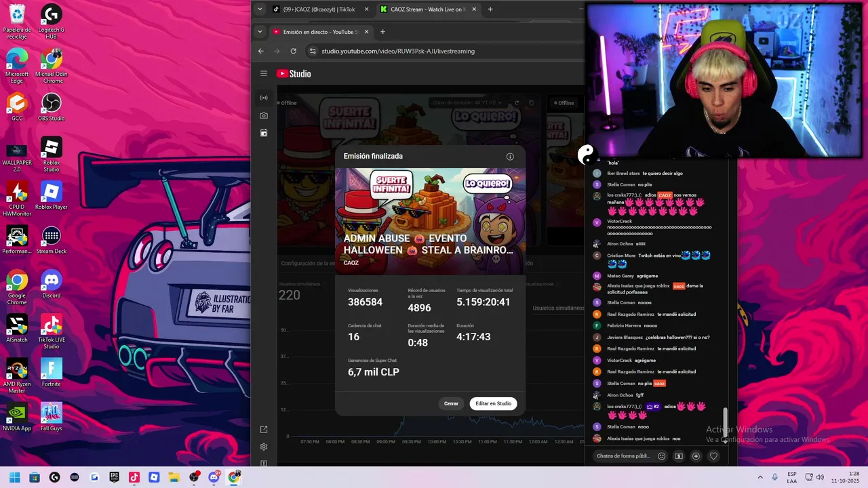Screen dimensions: 868x488
Task: Click the site info icon in address bar
Action: [x=313, y=51]
